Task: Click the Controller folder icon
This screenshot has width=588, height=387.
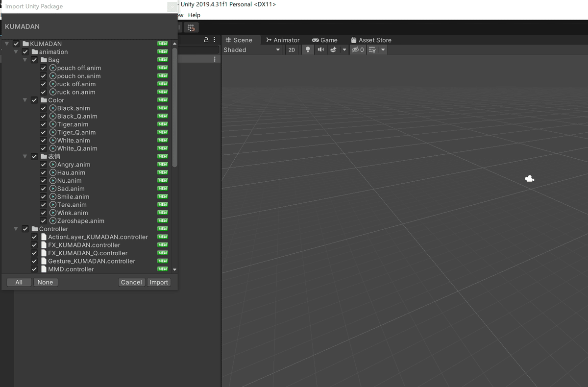Action: [x=35, y=229]
